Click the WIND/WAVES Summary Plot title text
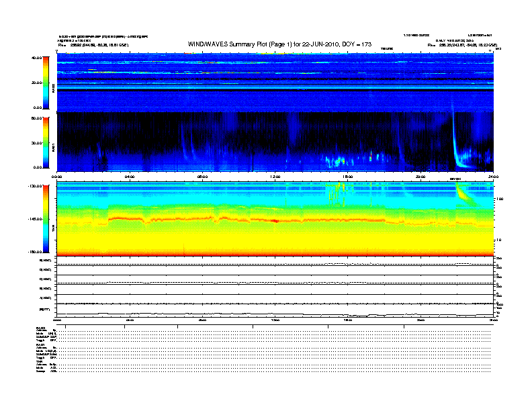 [279, 44]
